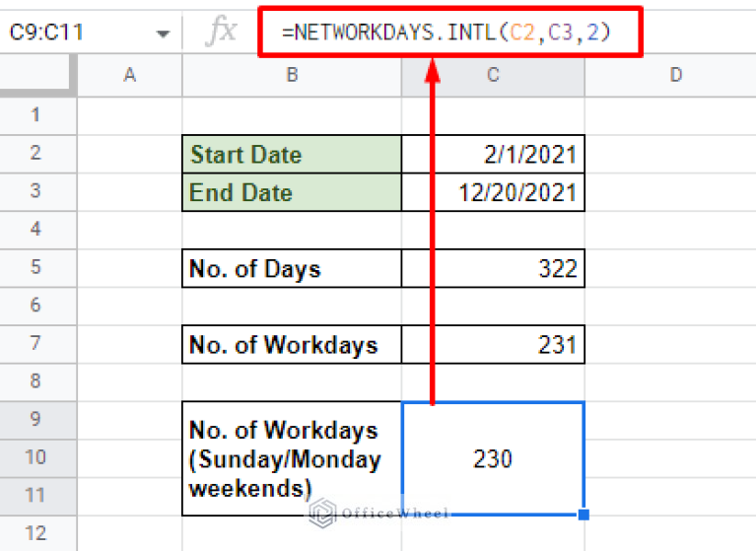Viewport: 756px width, 551px height.
Task: Click the End Date label cell
Action: 292,192
